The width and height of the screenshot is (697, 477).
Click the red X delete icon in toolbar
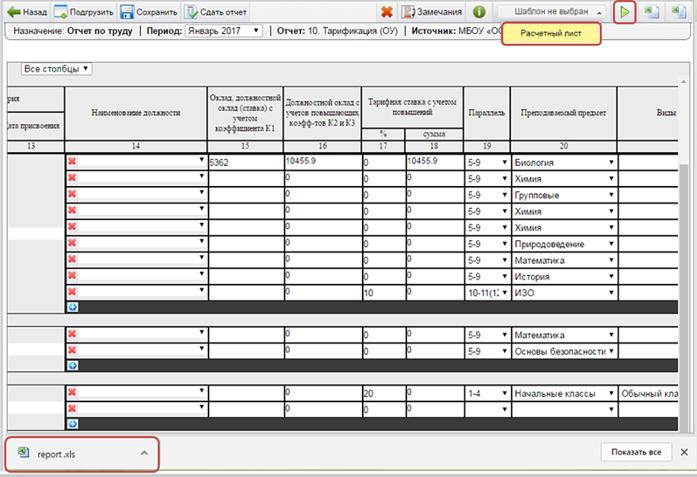pos(387,12)
